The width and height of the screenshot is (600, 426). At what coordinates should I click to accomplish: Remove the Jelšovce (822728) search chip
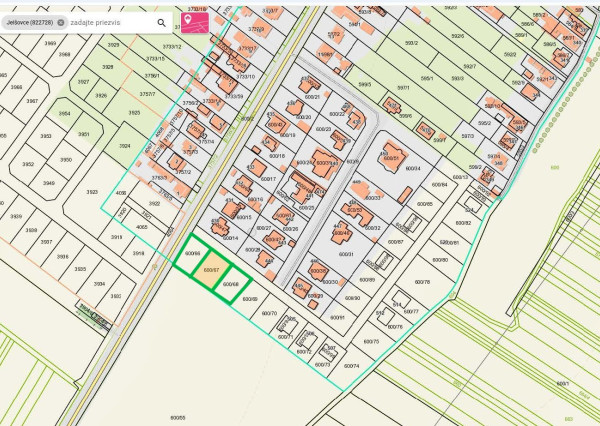tap(60, 22)
